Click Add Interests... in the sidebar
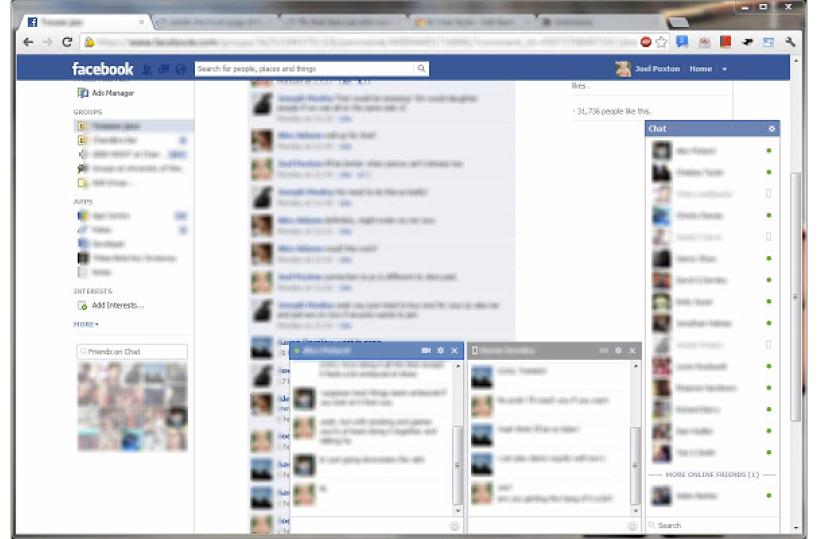 click(111, 305)
